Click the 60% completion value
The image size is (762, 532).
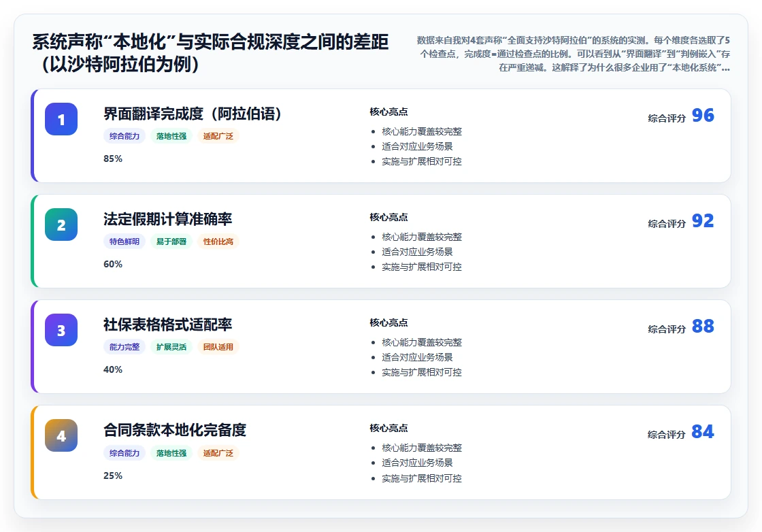113,265
